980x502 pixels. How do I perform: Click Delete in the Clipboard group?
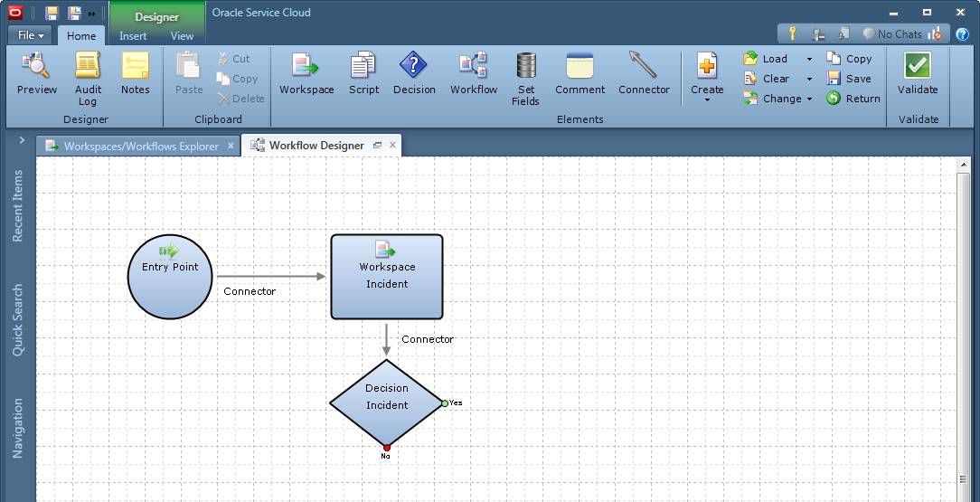tap(240, 99)
